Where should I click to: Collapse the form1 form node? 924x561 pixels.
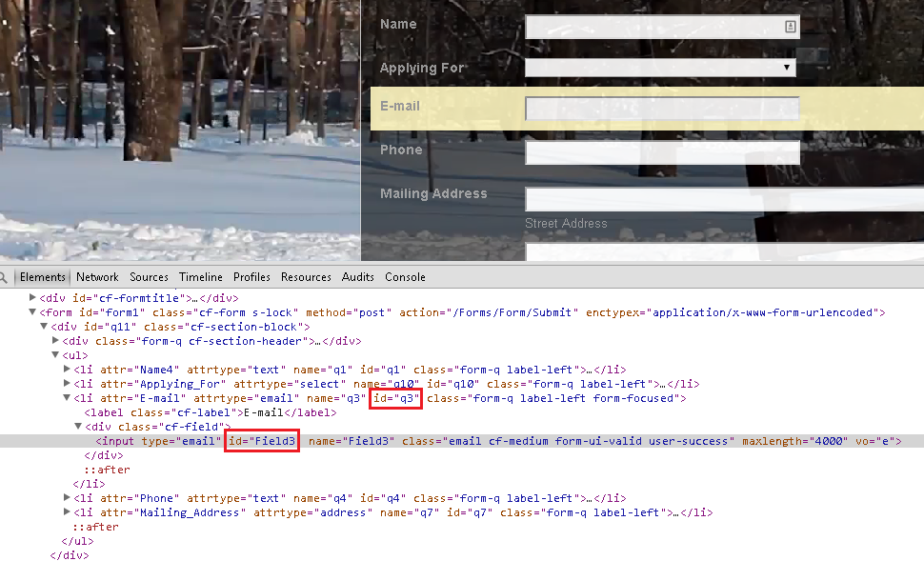(x=32, y=312)
